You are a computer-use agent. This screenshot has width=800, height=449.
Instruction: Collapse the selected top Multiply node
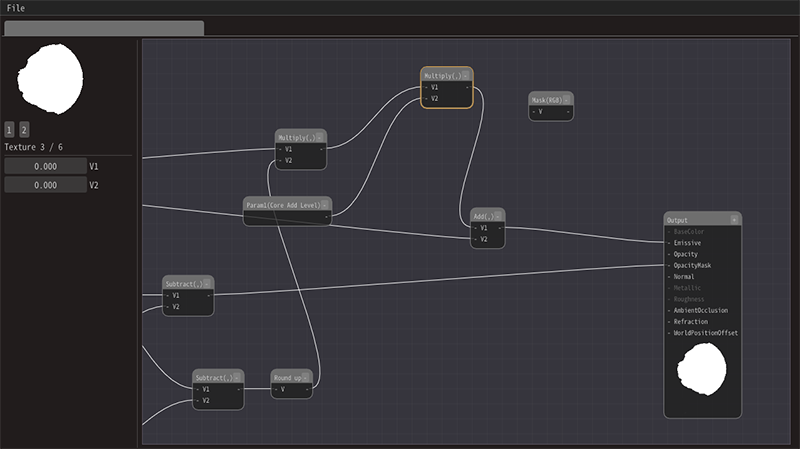pyautogui.click(x=467, y=75)
